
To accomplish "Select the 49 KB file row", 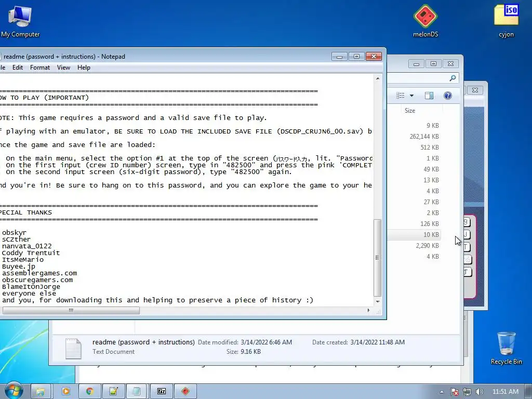I will pos(415,169).
